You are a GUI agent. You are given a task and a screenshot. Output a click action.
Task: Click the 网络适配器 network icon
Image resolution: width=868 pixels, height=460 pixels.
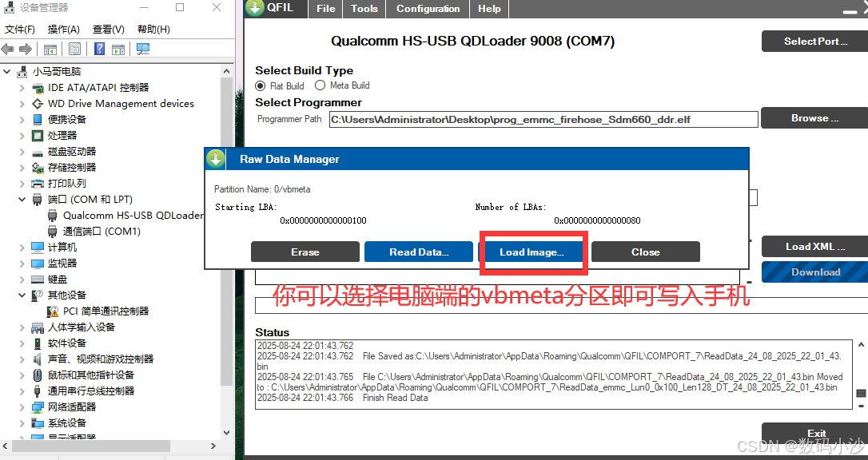pos(38,407)
